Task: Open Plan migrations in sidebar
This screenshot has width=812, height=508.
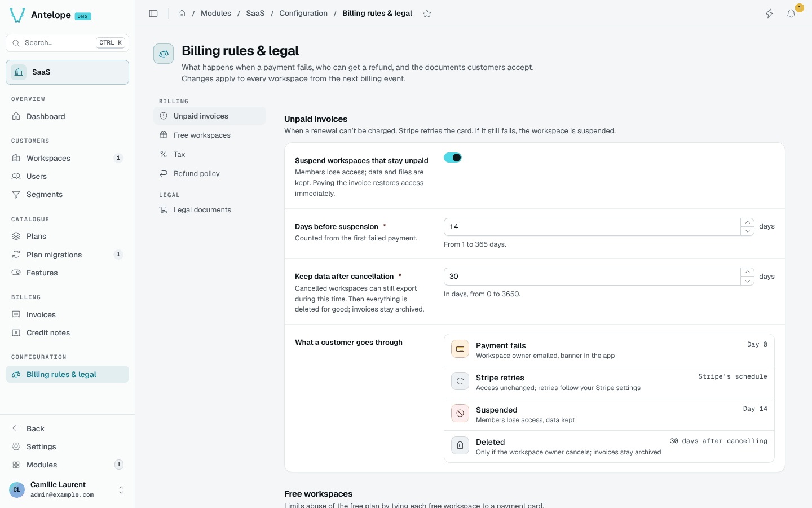Action: (x=67, y=255)
